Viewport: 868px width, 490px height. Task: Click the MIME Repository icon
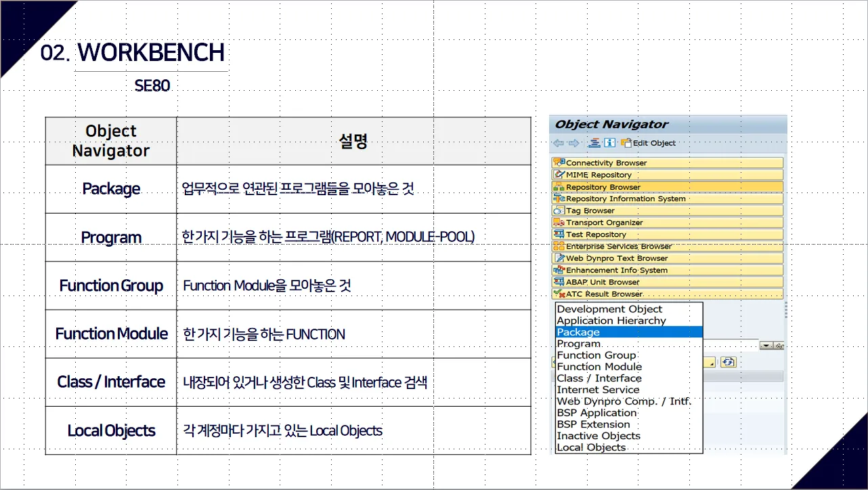click(x=559, y=175)
